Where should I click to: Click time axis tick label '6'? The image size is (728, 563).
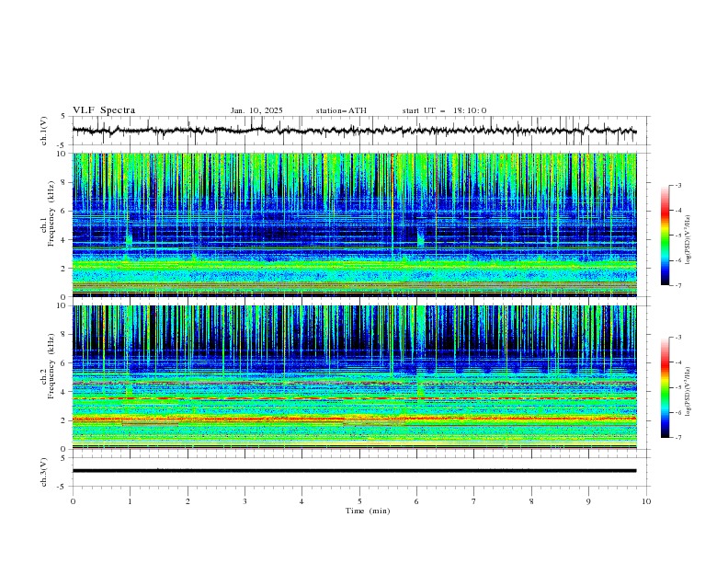(x=416, y=501)
